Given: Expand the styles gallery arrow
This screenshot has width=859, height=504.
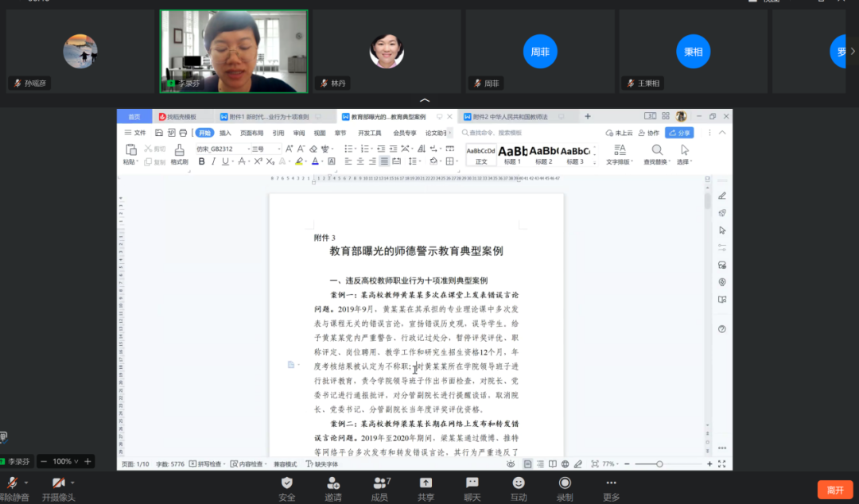Looking at the screenshot, I should pos(595,162).
